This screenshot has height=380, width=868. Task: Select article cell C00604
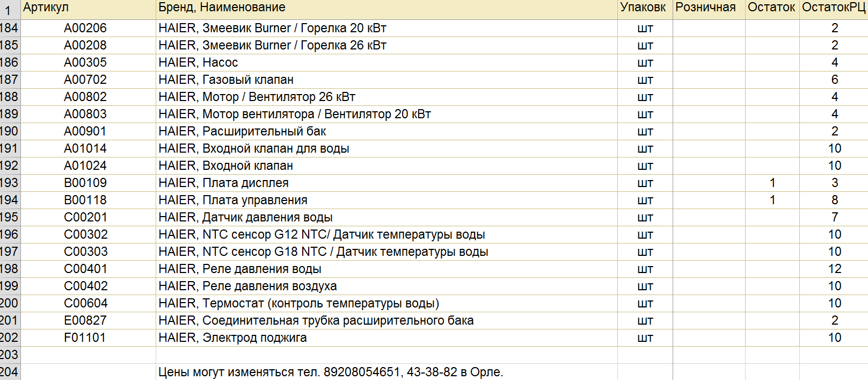tap(88, 304)
